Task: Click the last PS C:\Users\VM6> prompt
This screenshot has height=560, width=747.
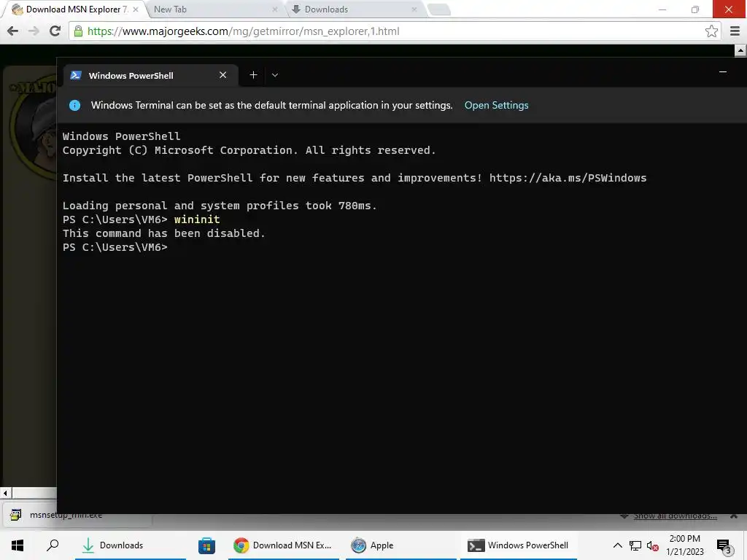Action: pyautogui.click(x=115, y=248)
